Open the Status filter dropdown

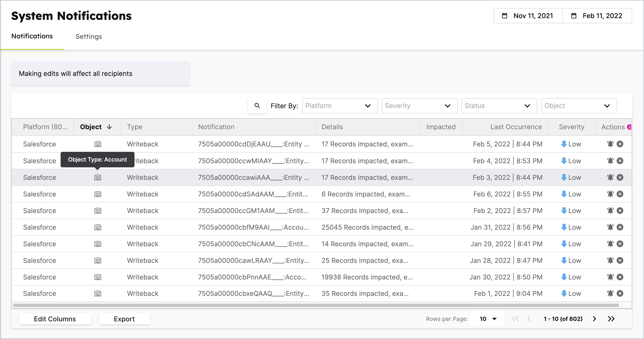(x=499, y=106)
